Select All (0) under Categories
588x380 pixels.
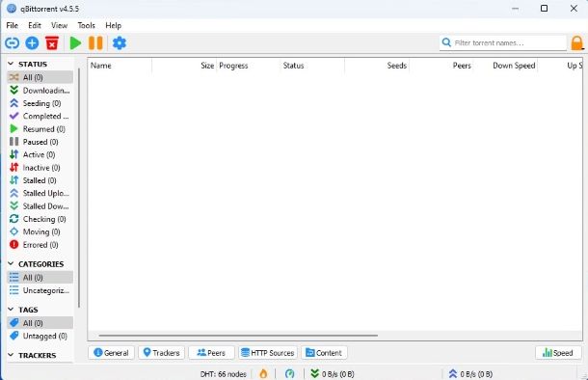[x=40, y=277]
